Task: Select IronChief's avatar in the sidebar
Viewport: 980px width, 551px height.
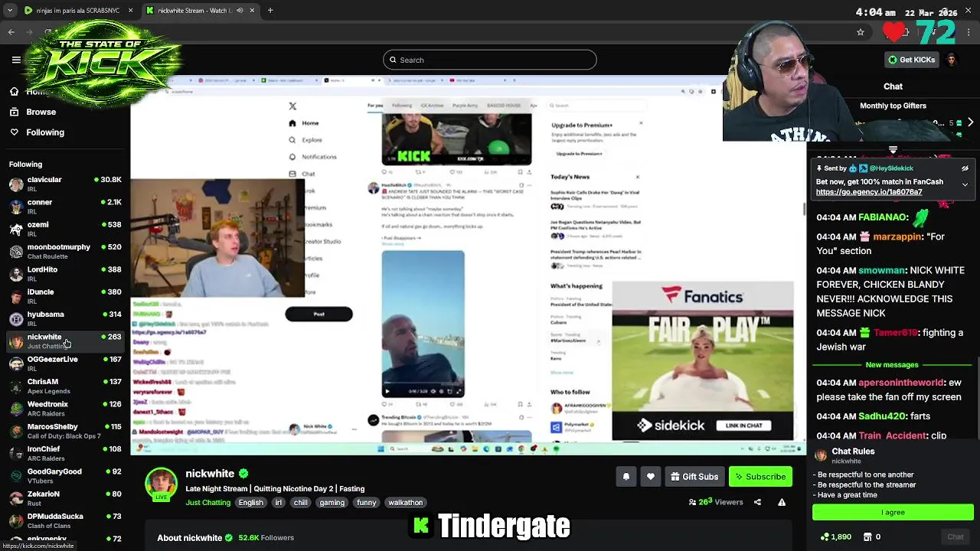Action: 16,453
